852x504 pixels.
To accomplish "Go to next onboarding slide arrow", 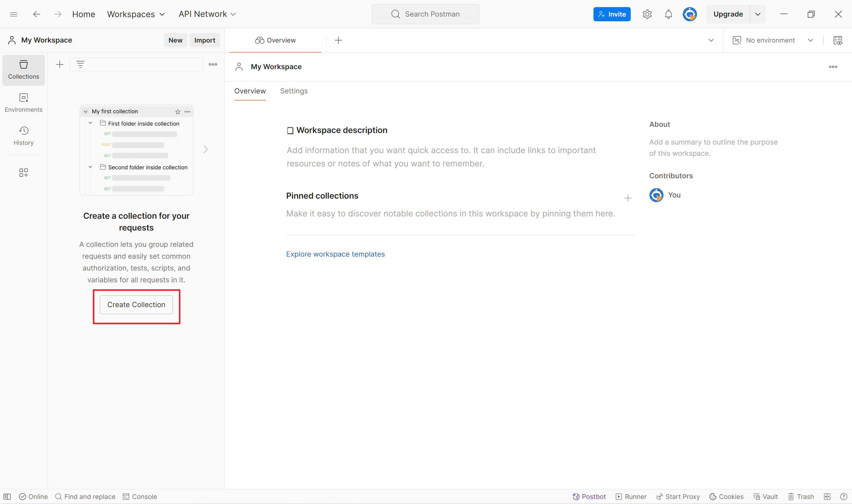I will (x=206, y=150).
